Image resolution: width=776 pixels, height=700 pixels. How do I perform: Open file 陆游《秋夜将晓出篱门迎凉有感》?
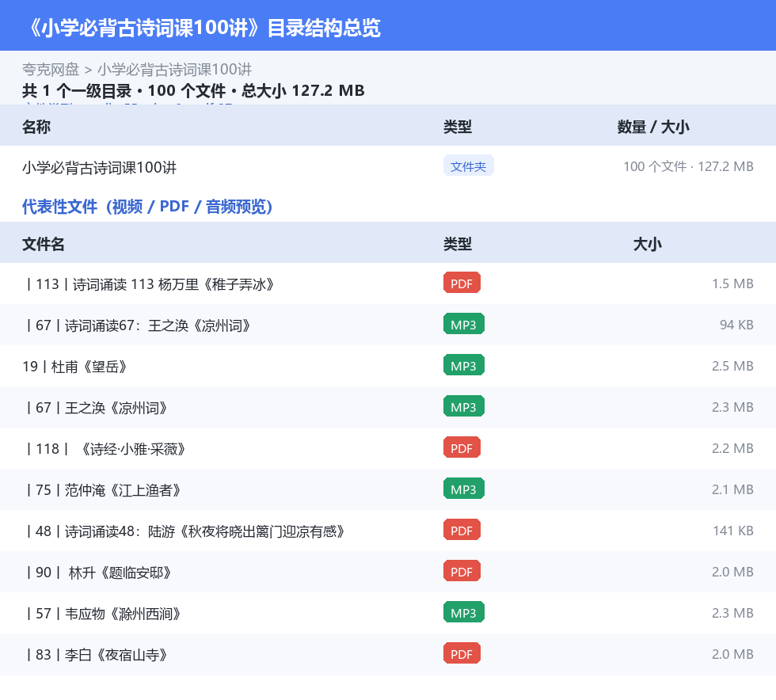185,531
